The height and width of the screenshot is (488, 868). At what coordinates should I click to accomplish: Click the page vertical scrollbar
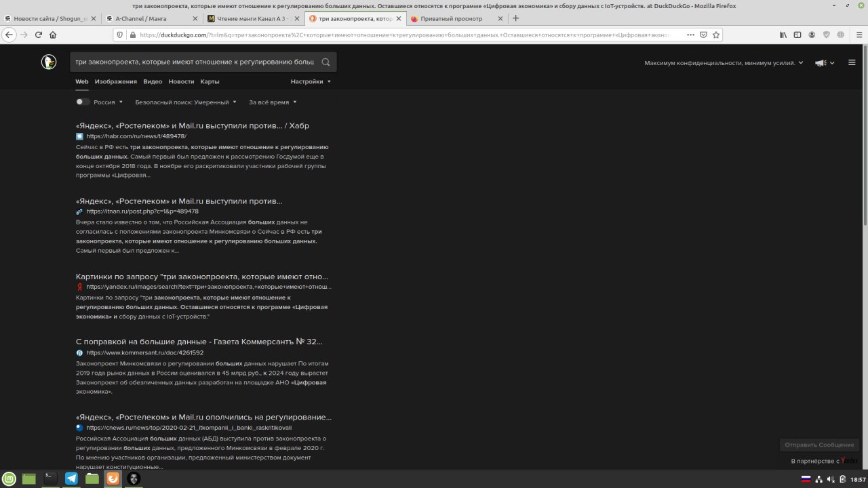[x=865, y=136]
